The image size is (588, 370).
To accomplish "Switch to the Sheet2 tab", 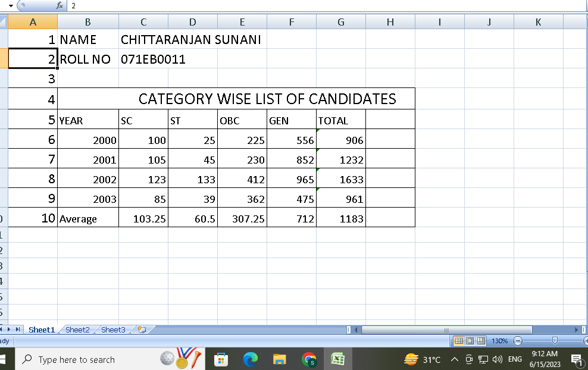I will pyautogui.click(x=77, y=330).
